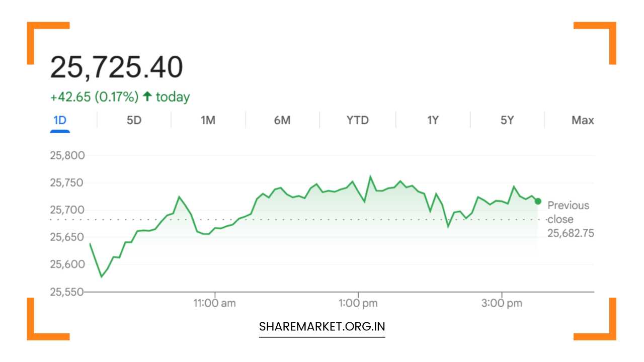View the 6M performance chart
The image size is (644, 362).
click(x=283, y=120)
